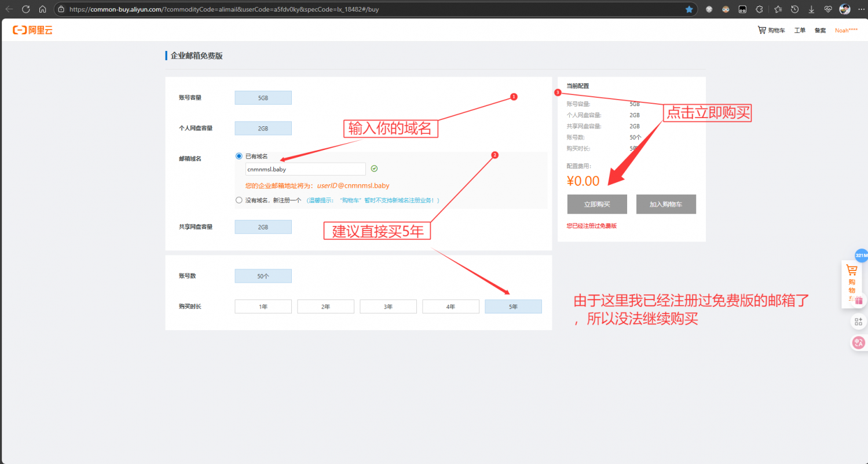Click the 您已经注册过免费版 red notice
Image resolution: width=868 pixels, height=464 pixels.
coord(591,226)
